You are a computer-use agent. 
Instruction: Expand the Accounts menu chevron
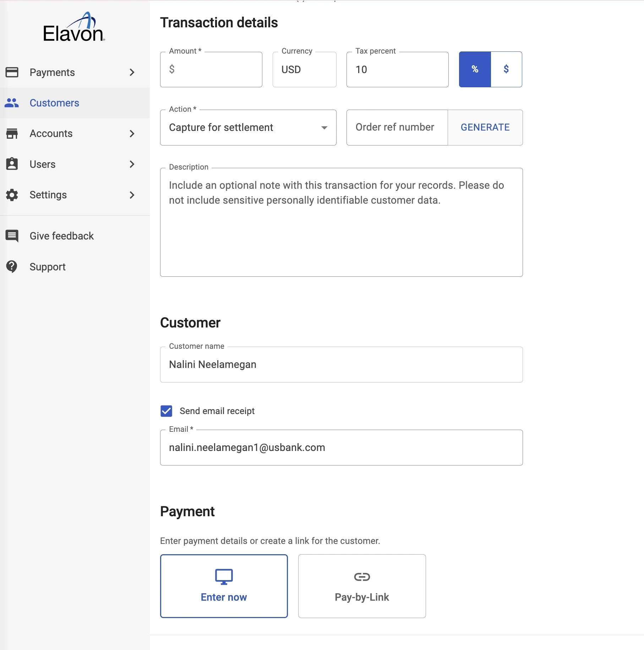tap(132, 134)
